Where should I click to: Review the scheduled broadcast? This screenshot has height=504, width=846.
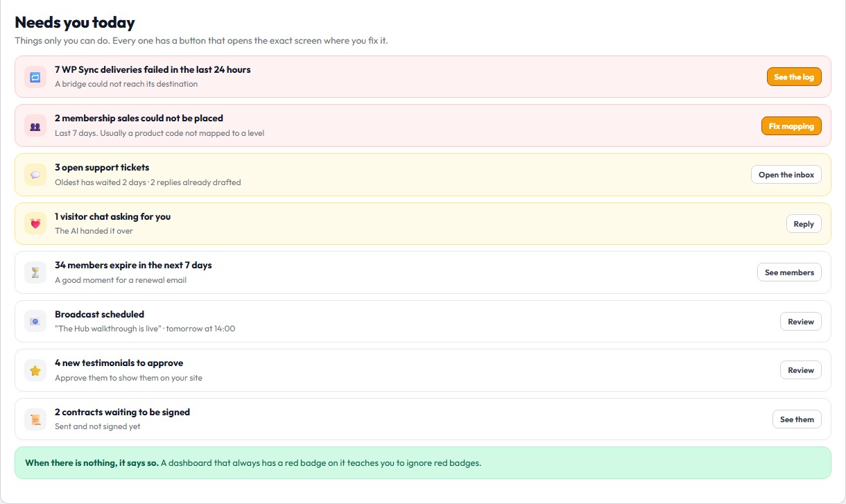coord(801,322)
